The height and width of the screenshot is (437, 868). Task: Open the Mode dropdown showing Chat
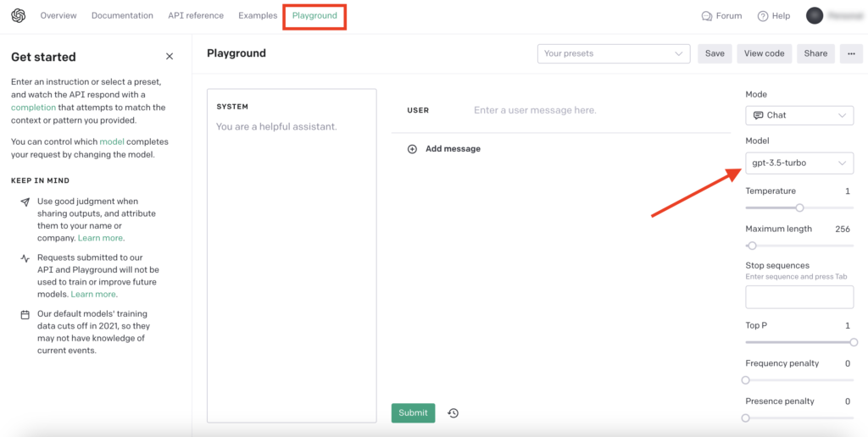pyautogui.click(x=799, y=115)
